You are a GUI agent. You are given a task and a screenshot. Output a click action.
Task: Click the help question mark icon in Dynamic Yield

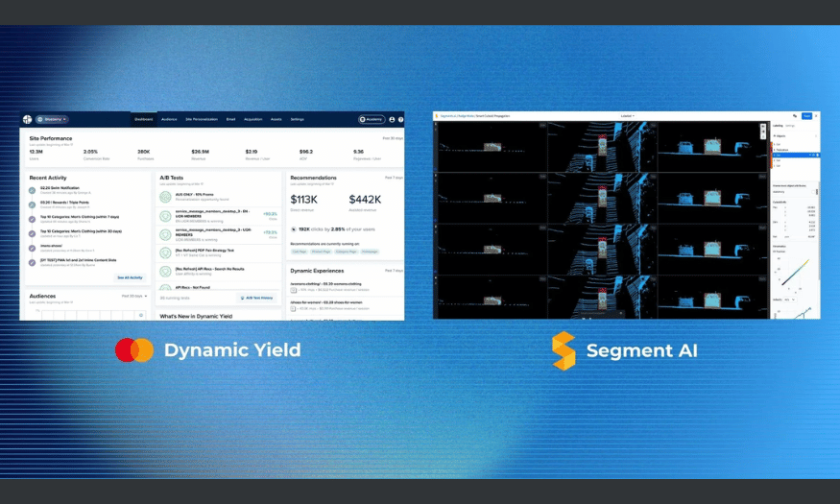pyautogui.click(x=400, y=119)
